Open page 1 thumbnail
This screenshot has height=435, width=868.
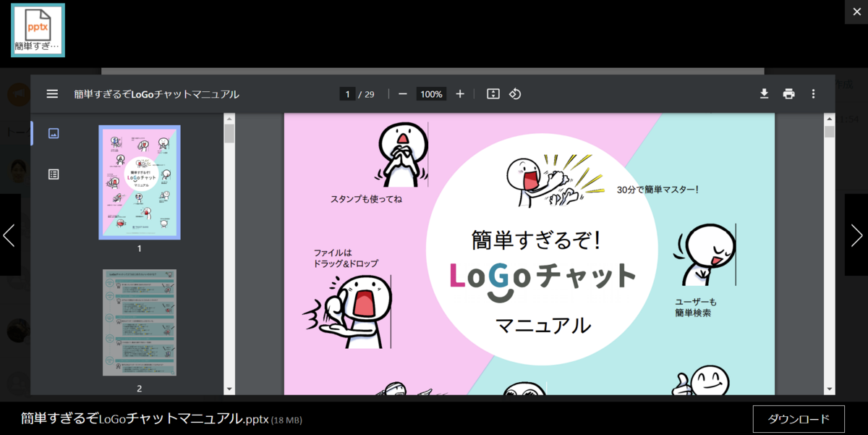click(x=140, y=182)
